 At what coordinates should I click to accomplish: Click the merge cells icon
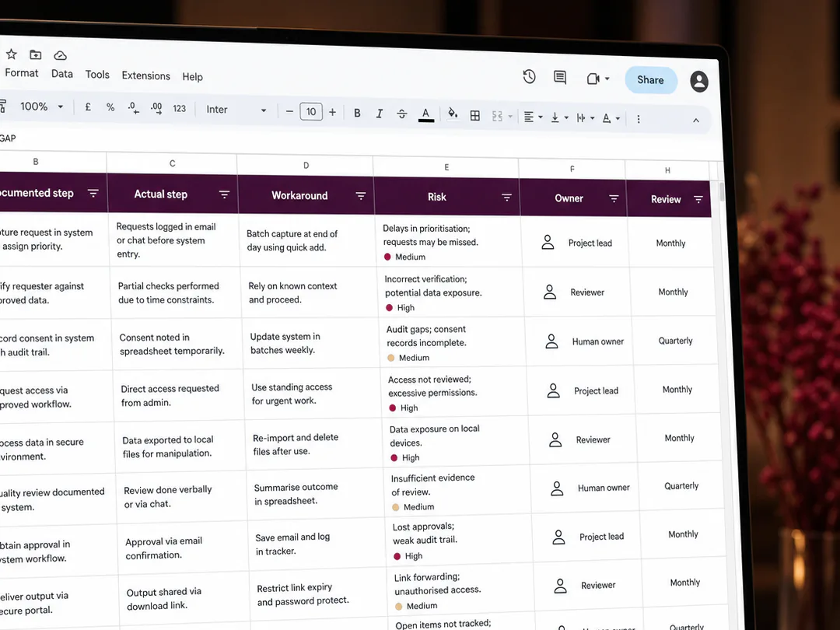497,116
